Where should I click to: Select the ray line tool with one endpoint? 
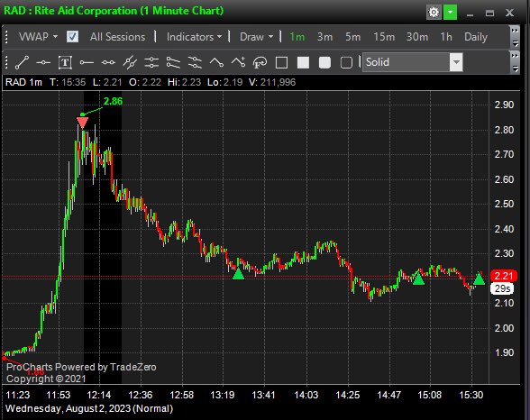coord(87,62)
